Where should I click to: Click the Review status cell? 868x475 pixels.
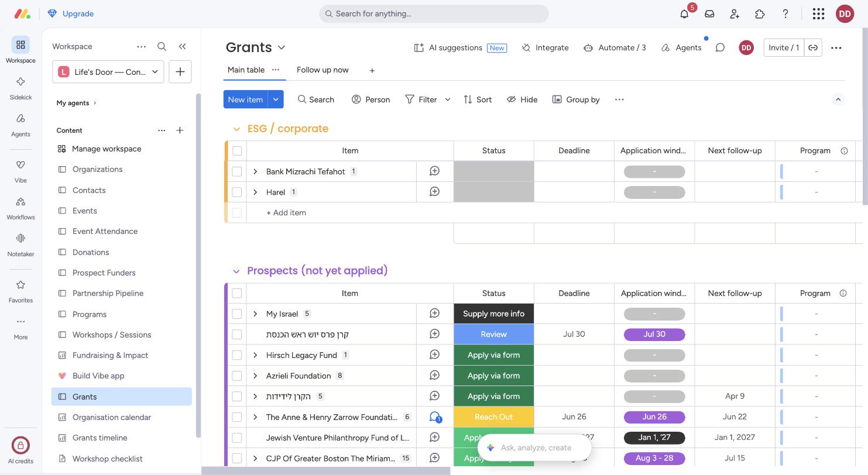click(494, 335)
